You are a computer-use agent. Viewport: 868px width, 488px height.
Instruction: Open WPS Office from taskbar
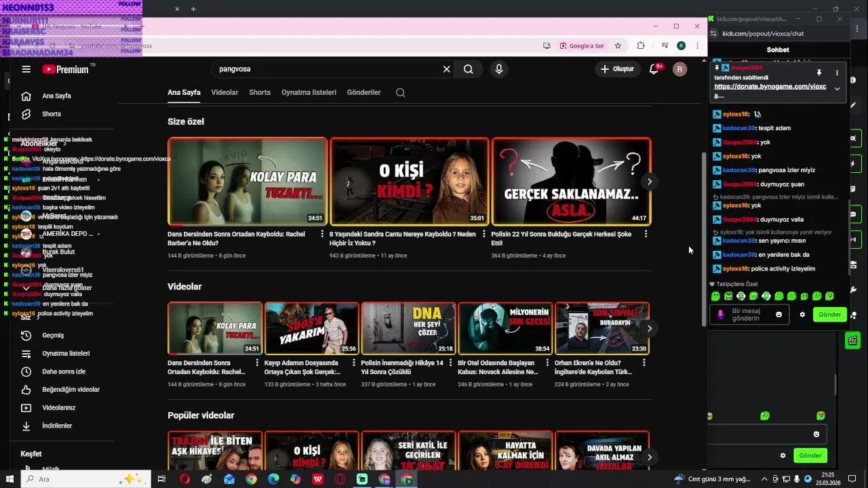tap(317, 479)
